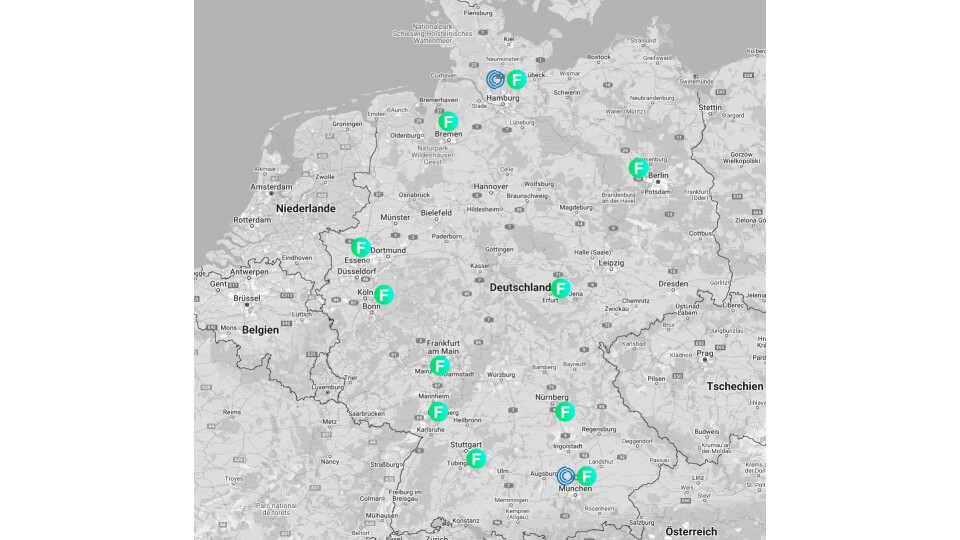The height and width of the screenshot is (540, 960).
Task: Select the green F marker beside Köln
Action: click(x=384, y=295)
